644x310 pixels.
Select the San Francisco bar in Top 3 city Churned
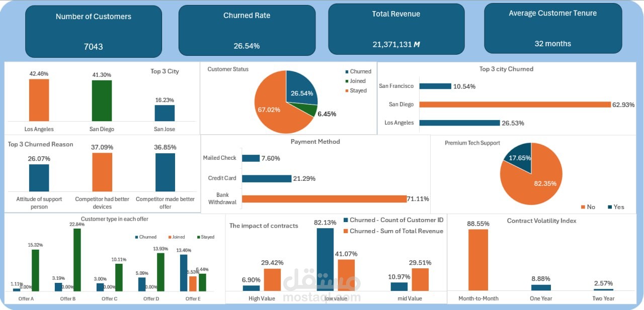(x=435, y=86)
